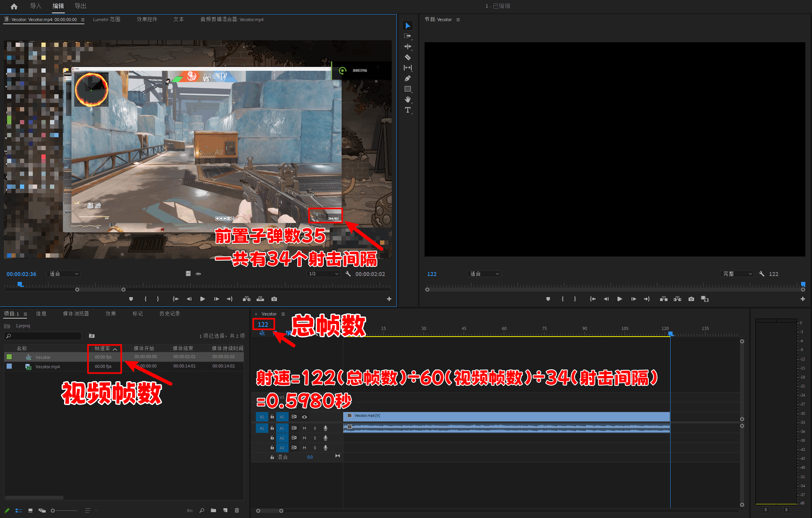Play the program monitor sequence
This screenshot has width=812, height=518.
[x=619, y=299]
